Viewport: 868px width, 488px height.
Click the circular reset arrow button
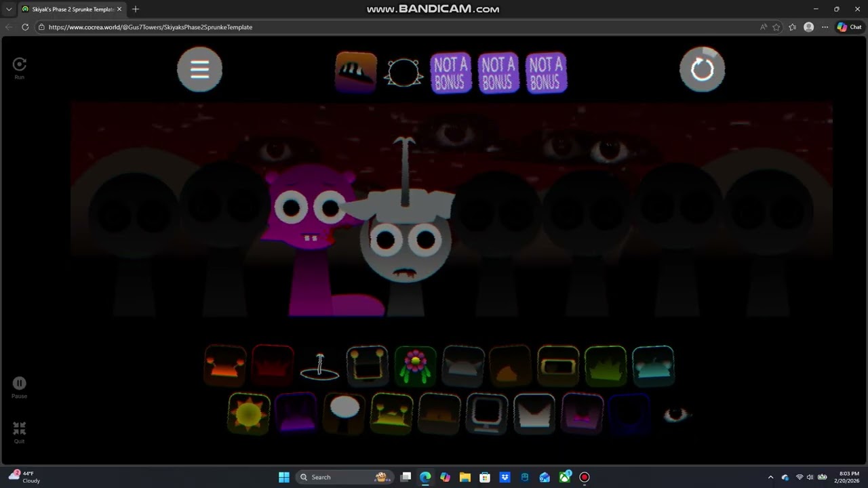pyautogui.click(x=702, y=69)
